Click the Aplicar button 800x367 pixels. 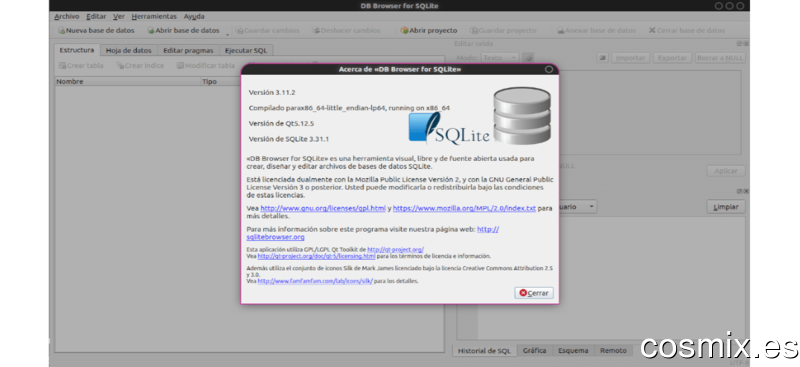(726, 171)
